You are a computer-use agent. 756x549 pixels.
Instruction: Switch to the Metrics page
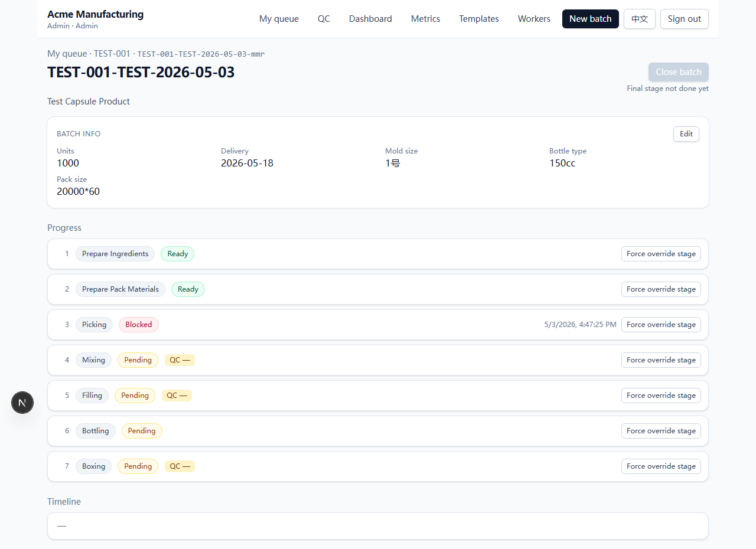425,19
